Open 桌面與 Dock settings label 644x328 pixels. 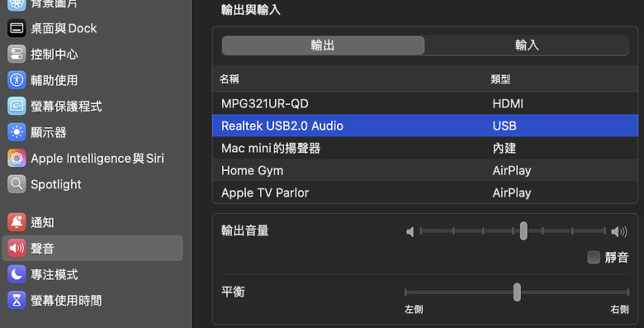tap(64, 28)
